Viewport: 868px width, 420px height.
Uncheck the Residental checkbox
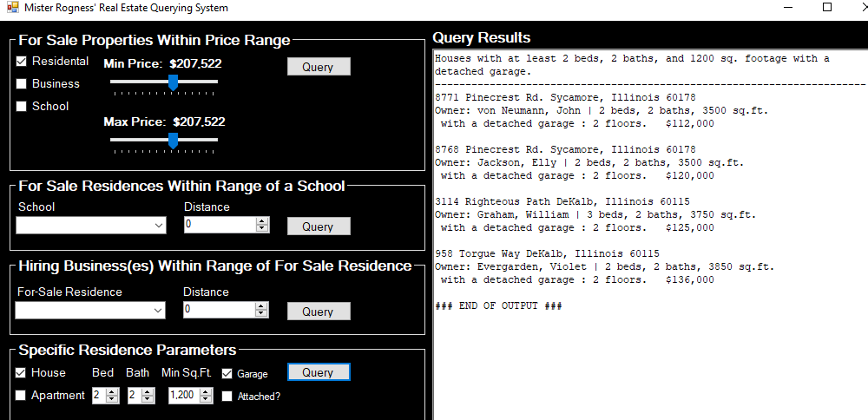22,62
